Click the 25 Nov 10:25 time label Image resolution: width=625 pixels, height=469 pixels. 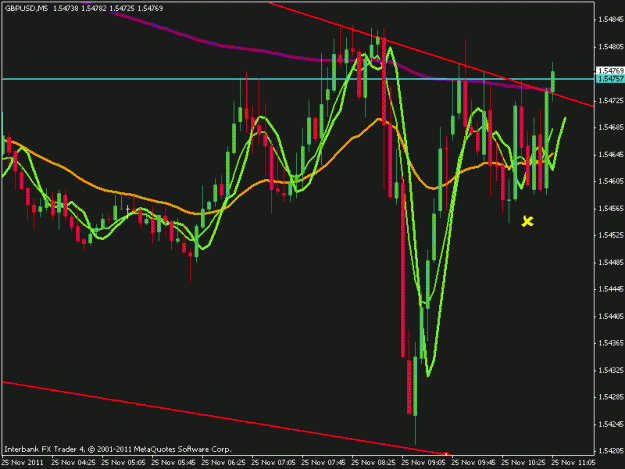click(x=524, y=463)
